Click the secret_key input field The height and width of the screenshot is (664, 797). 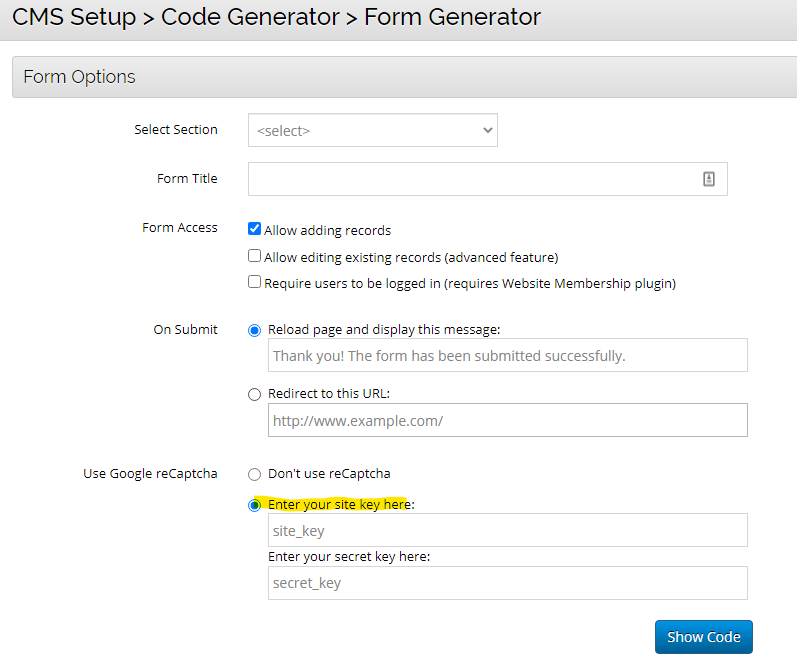tap(508, 583)
